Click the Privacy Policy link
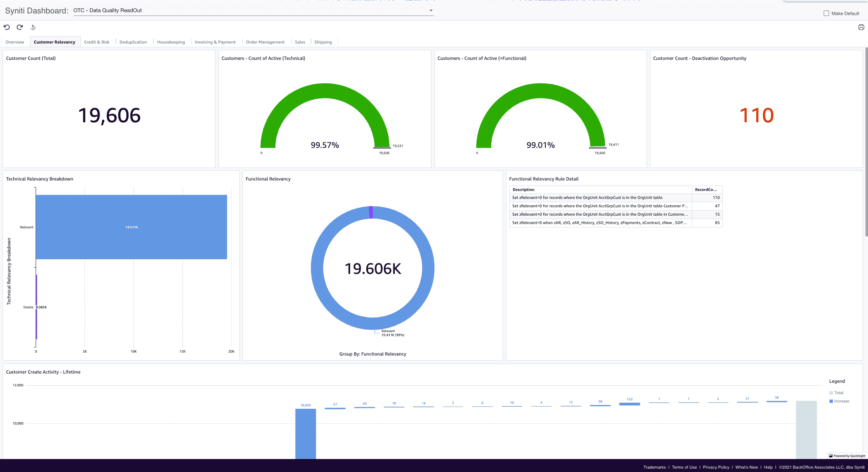Viewport: 868px width, 472px height. (716, 467)
